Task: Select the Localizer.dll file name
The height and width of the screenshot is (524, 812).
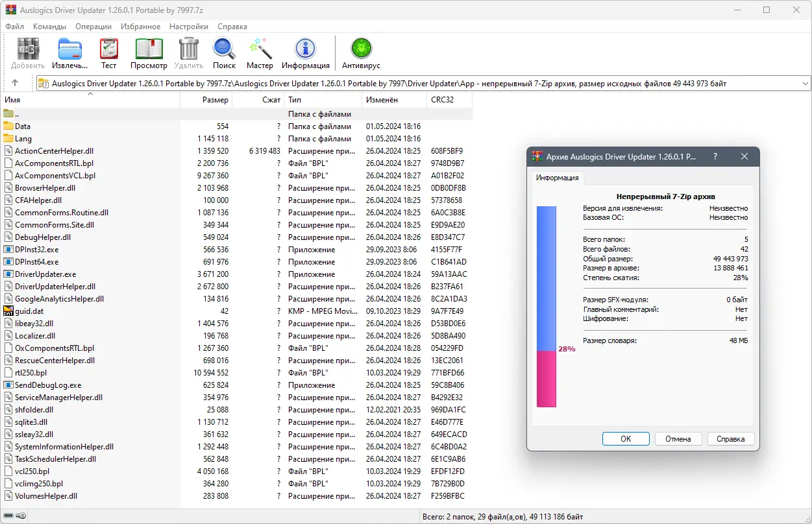Action: click(x=35, y=336)
